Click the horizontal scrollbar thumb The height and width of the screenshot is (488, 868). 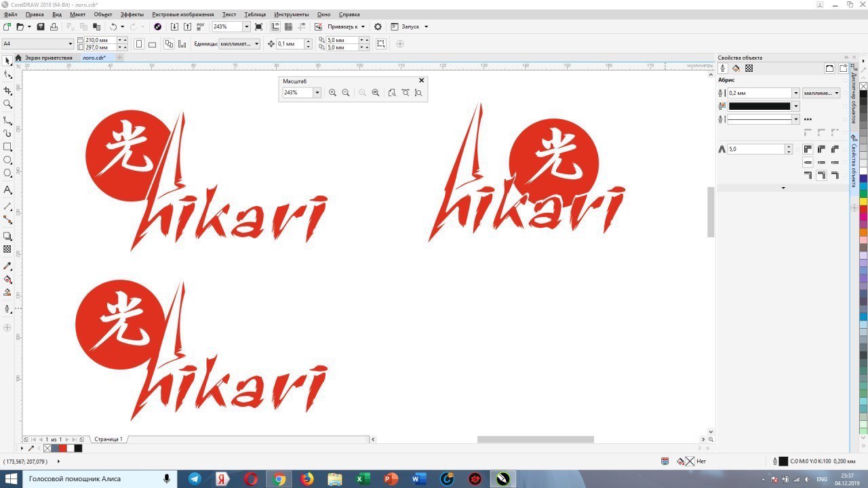click(x=536, y=439)
